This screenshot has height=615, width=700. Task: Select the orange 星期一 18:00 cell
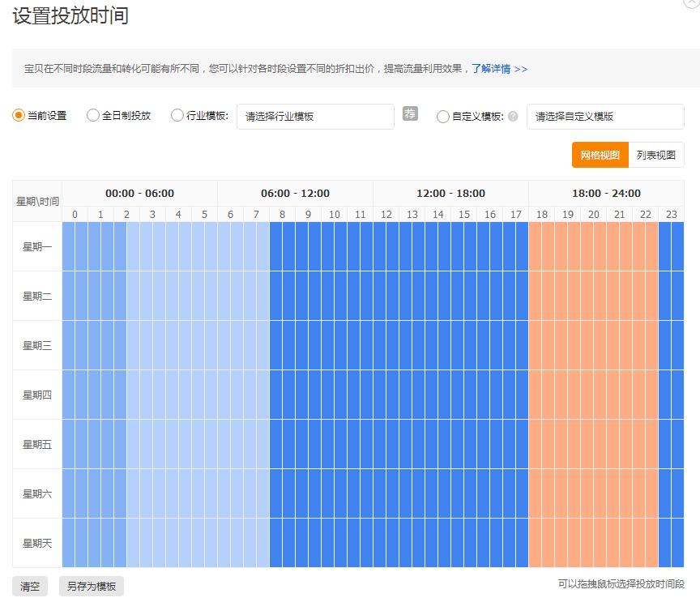540,246
